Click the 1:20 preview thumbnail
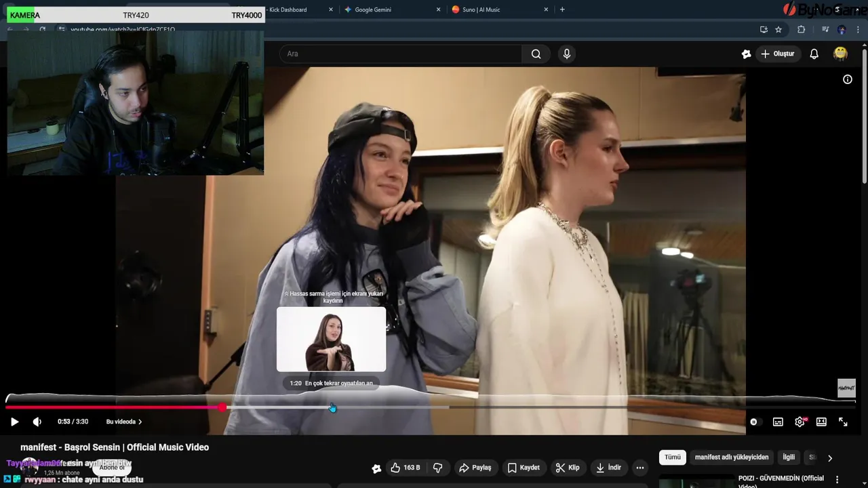Viewport: 868px width, 488px height. [331, 339]
